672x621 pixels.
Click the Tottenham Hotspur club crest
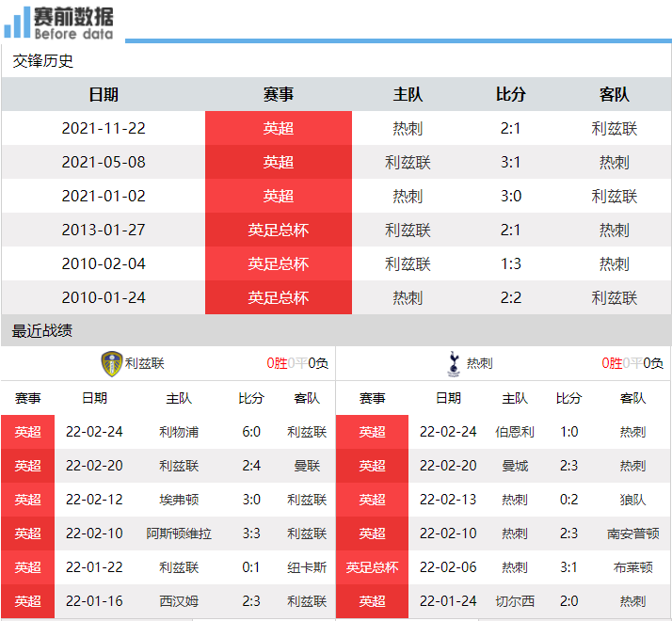pos(454,364)
